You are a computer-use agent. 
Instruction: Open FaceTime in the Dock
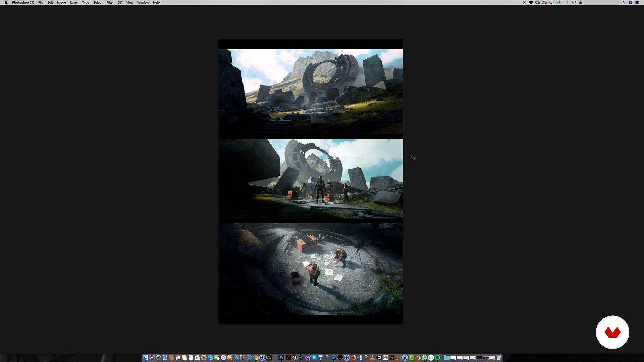click(x=217, y=358)
